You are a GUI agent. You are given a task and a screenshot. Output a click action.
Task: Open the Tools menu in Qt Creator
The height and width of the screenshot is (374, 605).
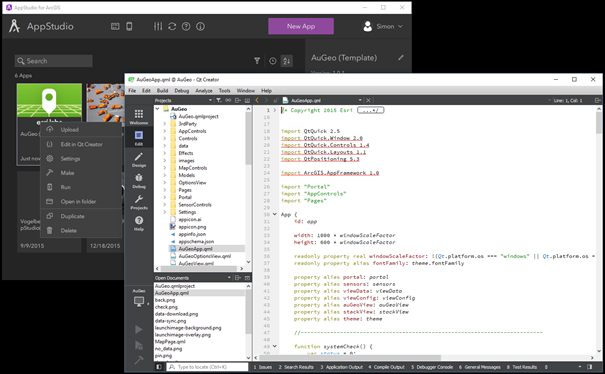pyautogui.click(x=225, y=91)
